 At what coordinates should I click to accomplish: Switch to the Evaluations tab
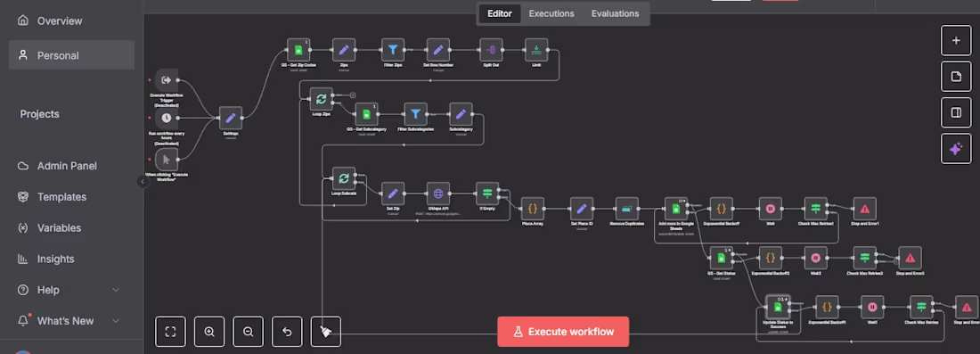615,13
